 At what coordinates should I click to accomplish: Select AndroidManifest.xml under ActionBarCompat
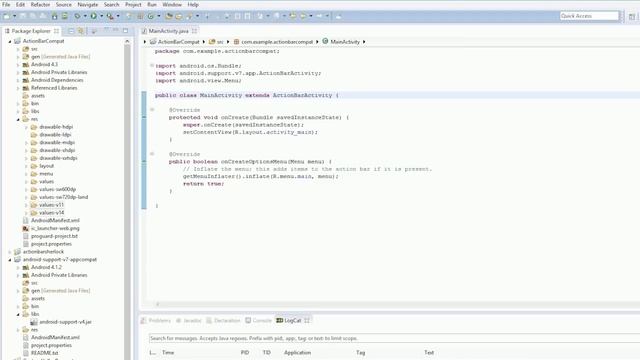point(55,220)
